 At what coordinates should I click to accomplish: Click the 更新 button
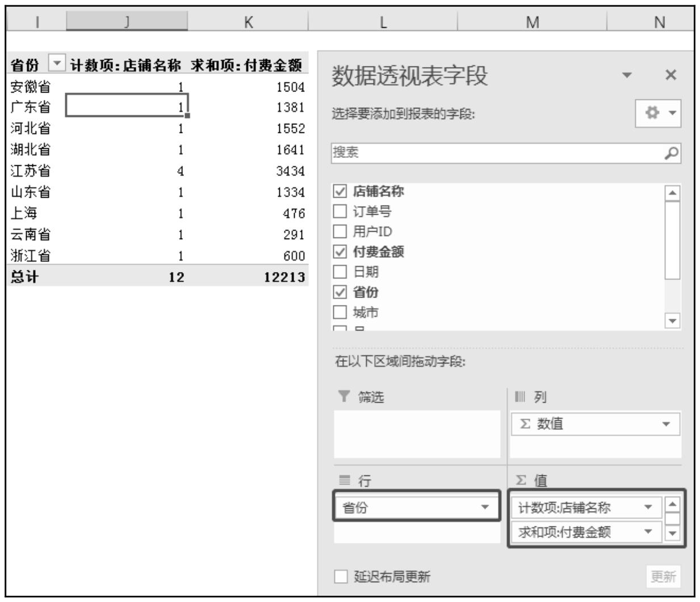[663, 576]
